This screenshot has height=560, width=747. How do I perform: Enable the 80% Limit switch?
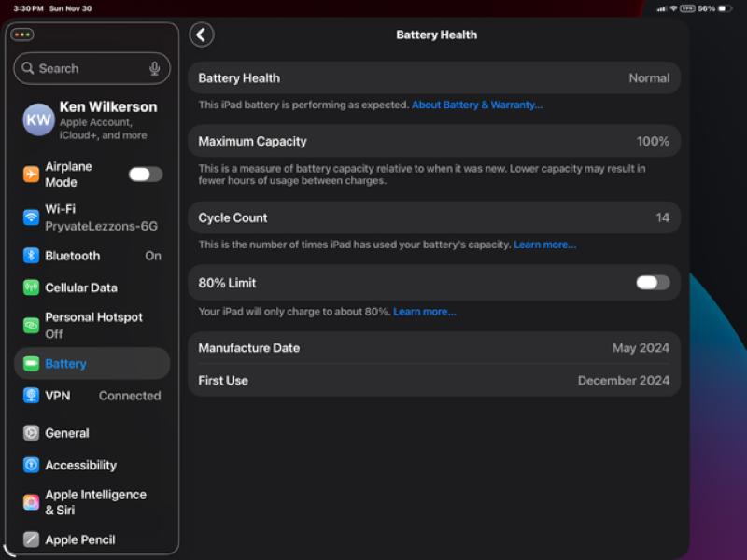tap(653, 283)
